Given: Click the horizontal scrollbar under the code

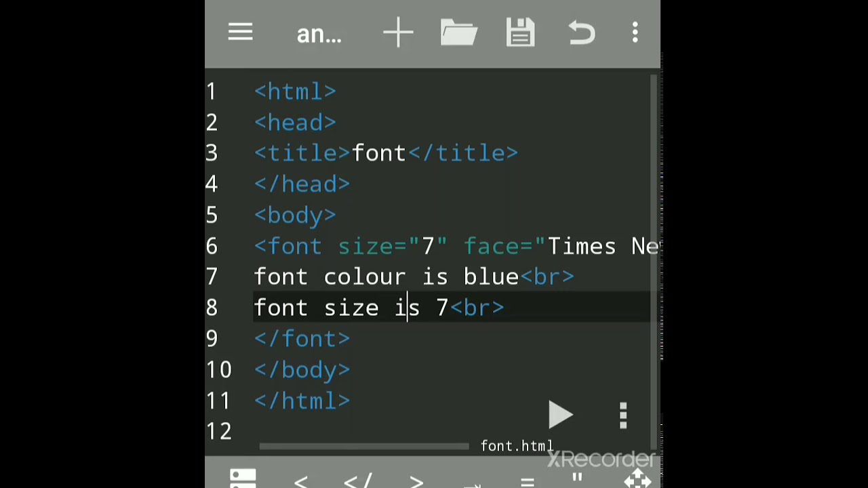Looking at the screenshot, I should tap(363, 446).
